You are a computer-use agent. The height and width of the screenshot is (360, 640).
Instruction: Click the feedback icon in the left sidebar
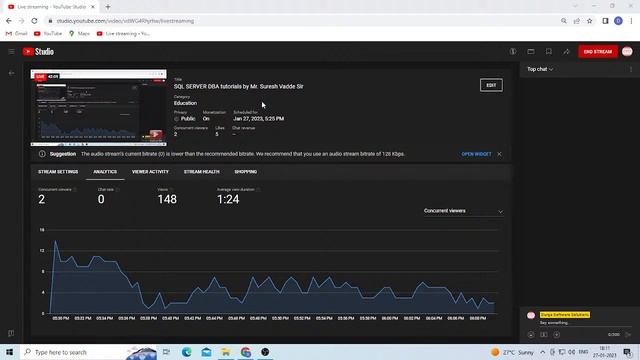coord(11,333)
